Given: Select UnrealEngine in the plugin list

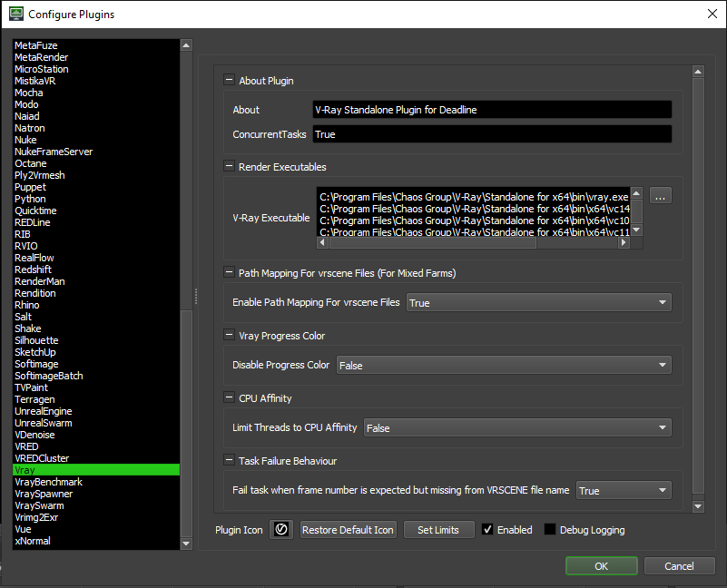Looking at the screenshot, I should point(96,411).
